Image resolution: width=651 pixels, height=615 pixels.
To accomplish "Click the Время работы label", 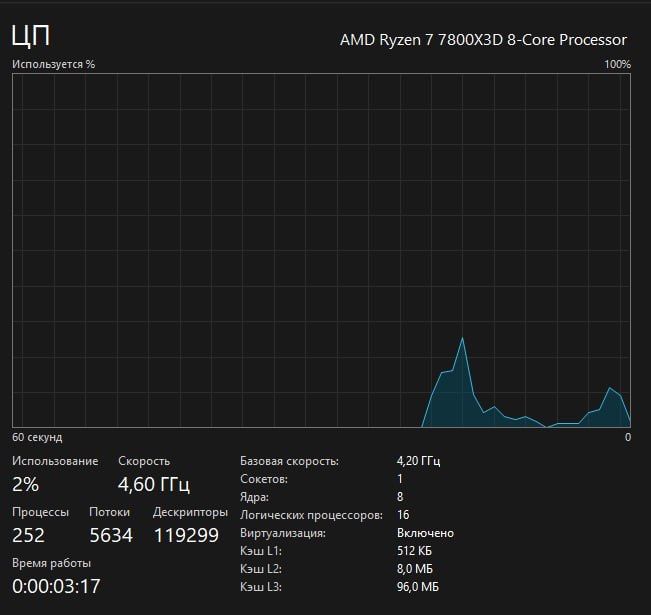I will [x=51, y=564].
